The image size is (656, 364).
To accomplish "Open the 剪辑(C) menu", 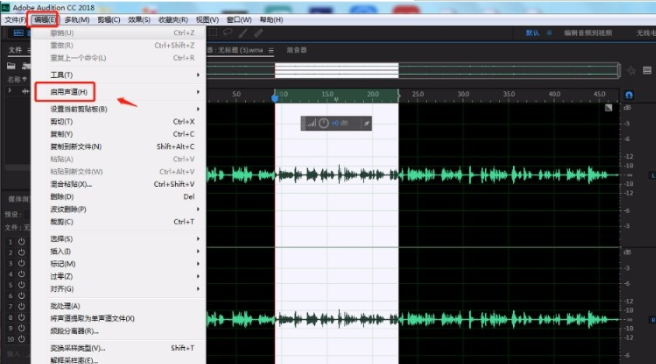I will tap(109, 20).
